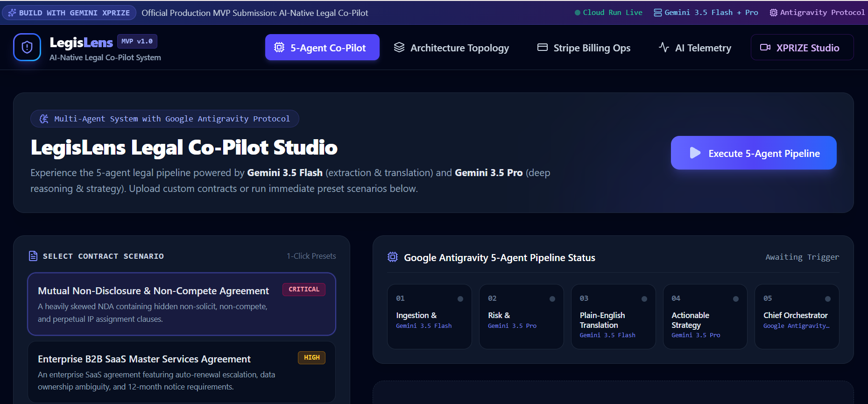Switch to the Stripe Billing Ops tab

tap(584, 47)
